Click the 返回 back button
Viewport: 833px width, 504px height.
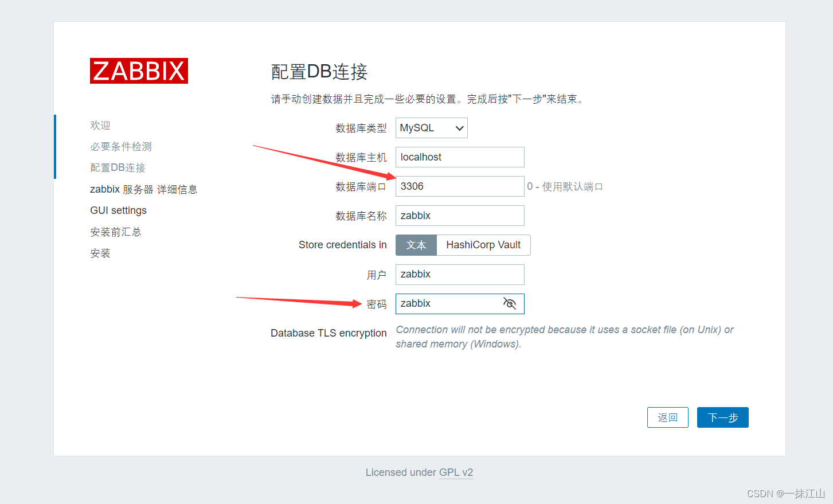668,417
